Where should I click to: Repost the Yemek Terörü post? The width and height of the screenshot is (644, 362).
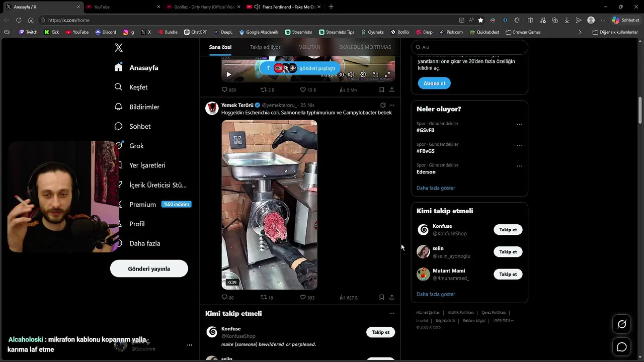[x=267, y=297]
